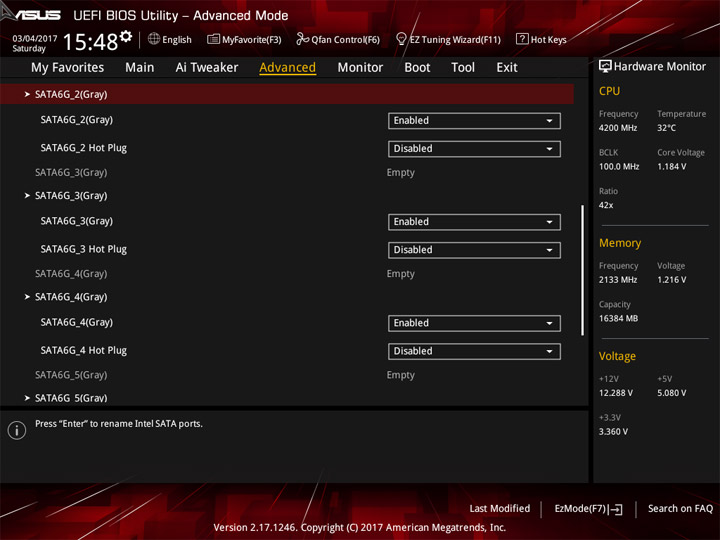Click Core Voltage value 1.184 V
This screenshot has height=540, width=720.
[671, 167]
